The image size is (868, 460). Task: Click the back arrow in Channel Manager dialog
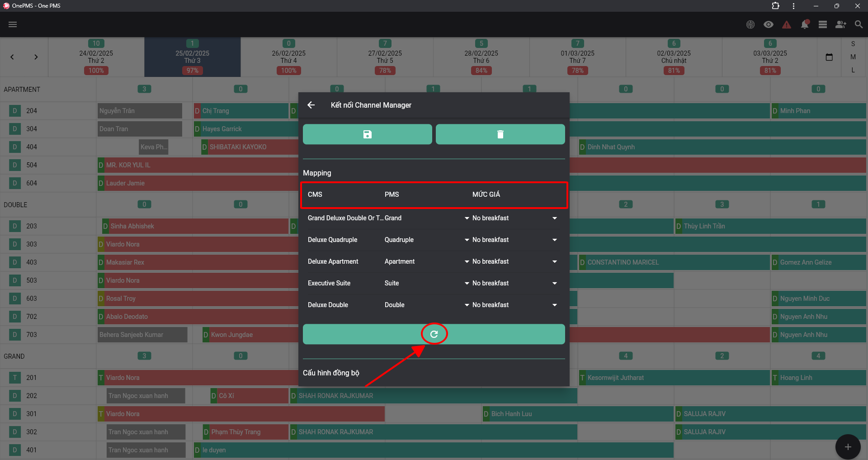click(x=311, y=105)
